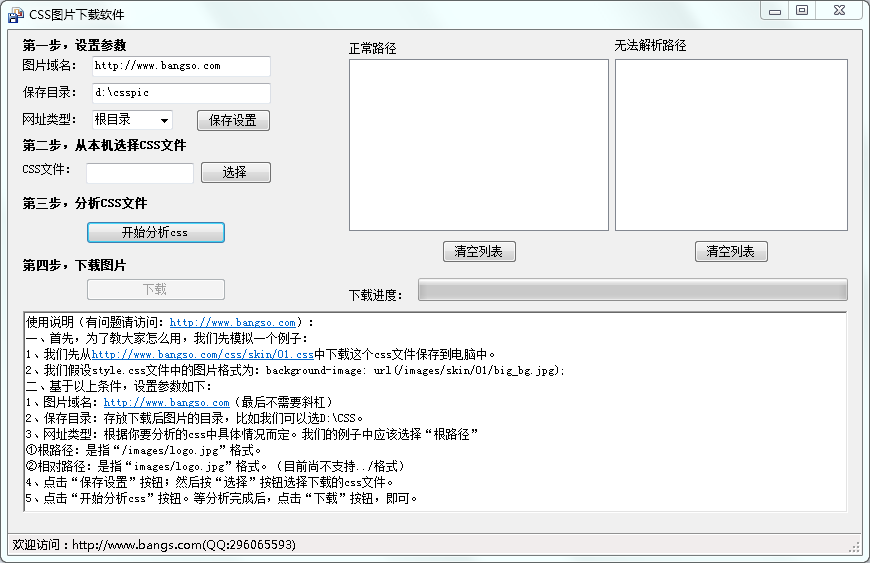
Task: Click the empty CSS文件 text field
Action: [140, 173]
